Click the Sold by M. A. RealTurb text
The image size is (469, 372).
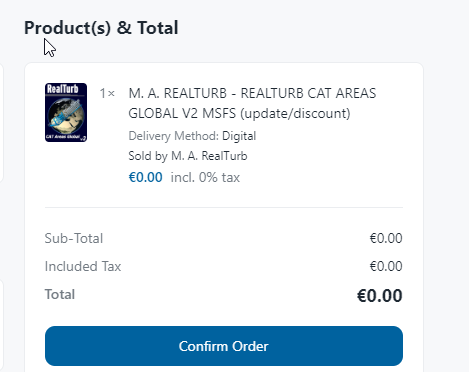coord(188,156)
